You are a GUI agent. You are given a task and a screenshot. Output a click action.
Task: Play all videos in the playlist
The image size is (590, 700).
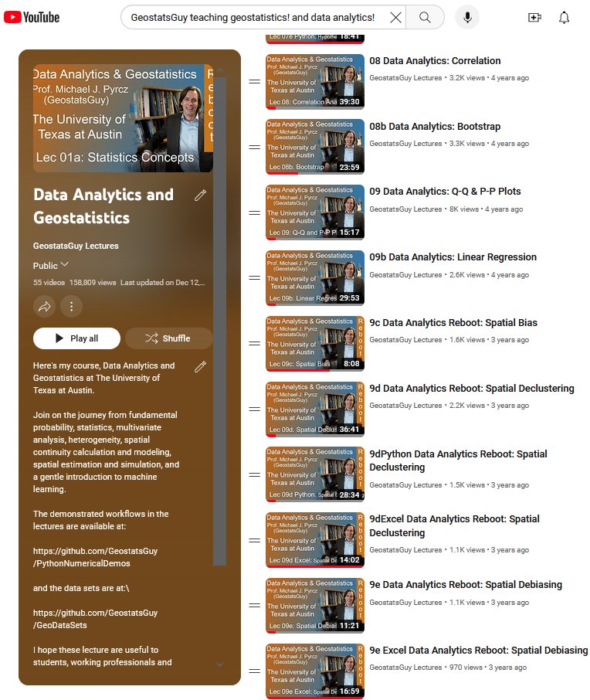click(76, 338)
